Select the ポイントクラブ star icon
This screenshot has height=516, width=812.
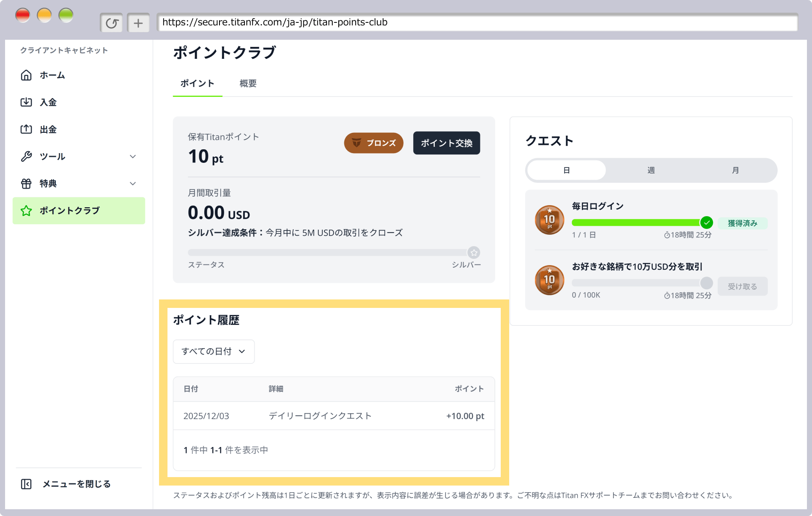pos(26,210)
